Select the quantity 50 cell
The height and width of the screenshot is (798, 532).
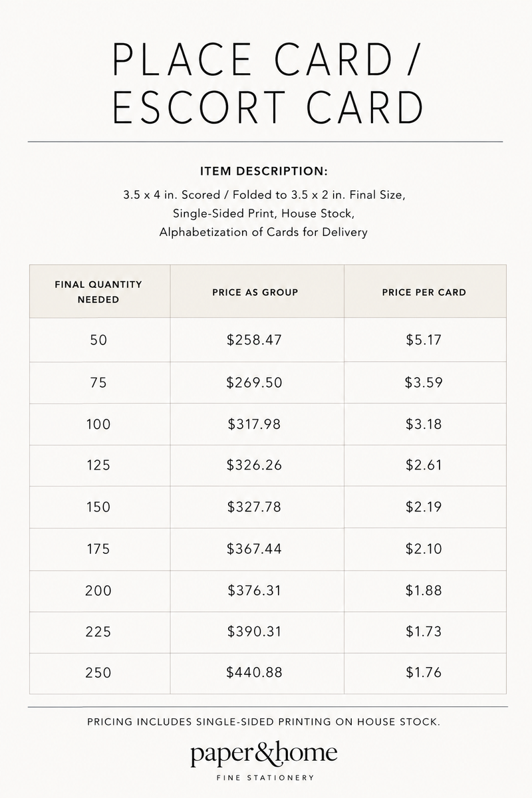[98, 340]
